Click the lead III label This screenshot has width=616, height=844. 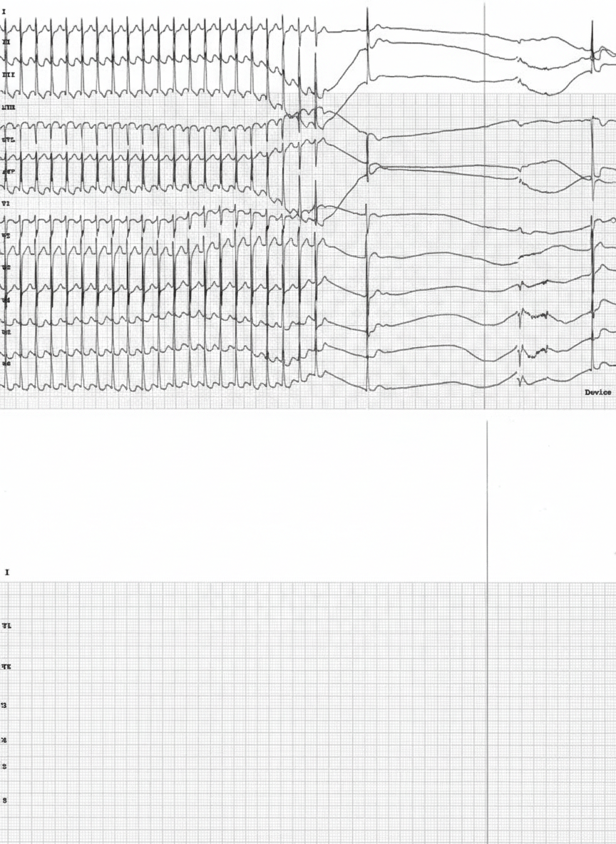9,75
